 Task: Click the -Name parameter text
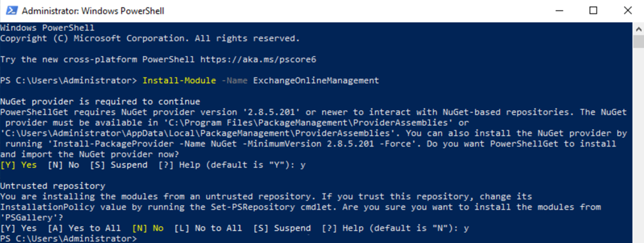(235, 81)
